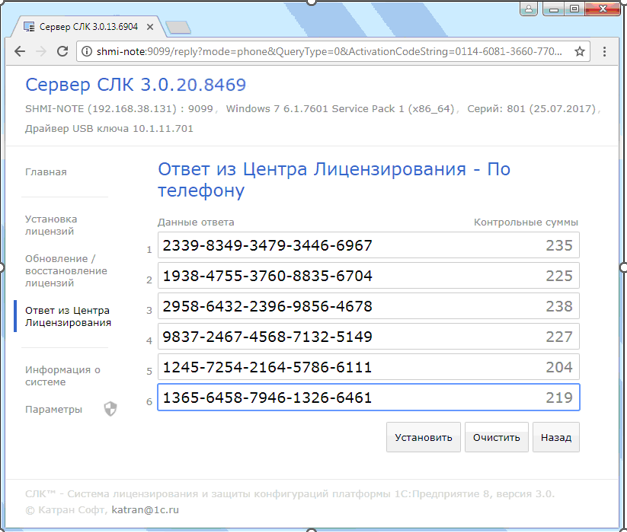Focus response row 2 field 1938-4755-3760-8835-6704
Image resolution: width=627 pixels, height=532 pixels.
click(368, 276)
